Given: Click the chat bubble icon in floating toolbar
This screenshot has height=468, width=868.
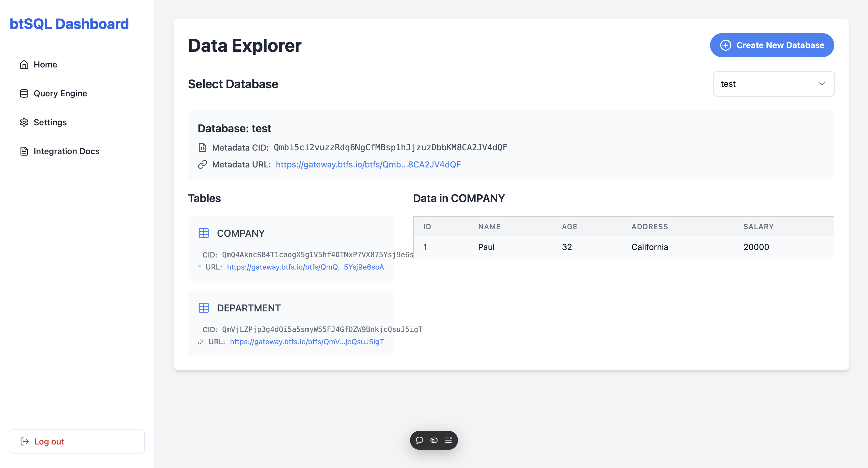Looking at the screenshot, I should tap(419, 440).
